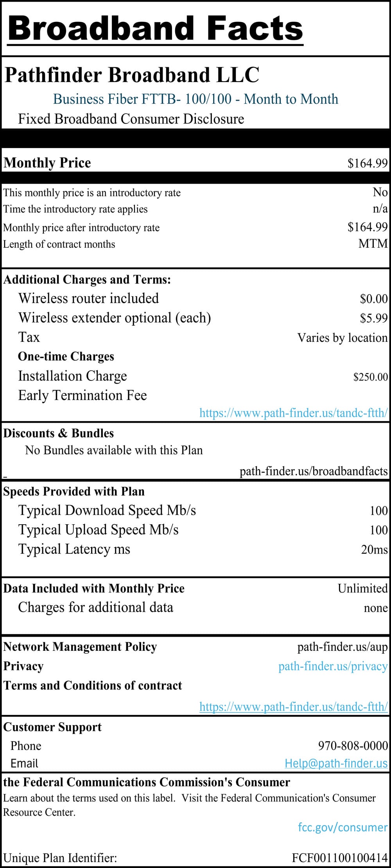391x868 pixels.
Task: Open the fcc.gov/consumer link
Action: tap(343, 827)
